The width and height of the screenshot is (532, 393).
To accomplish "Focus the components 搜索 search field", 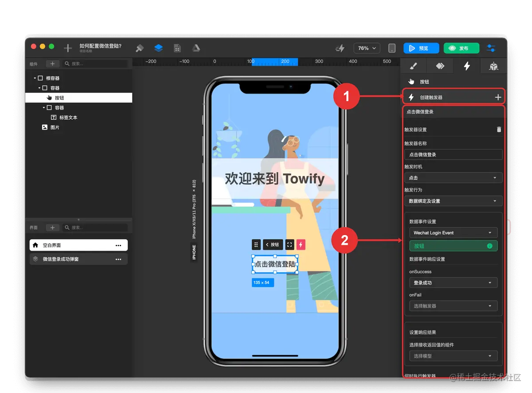I will pos(95,64).
